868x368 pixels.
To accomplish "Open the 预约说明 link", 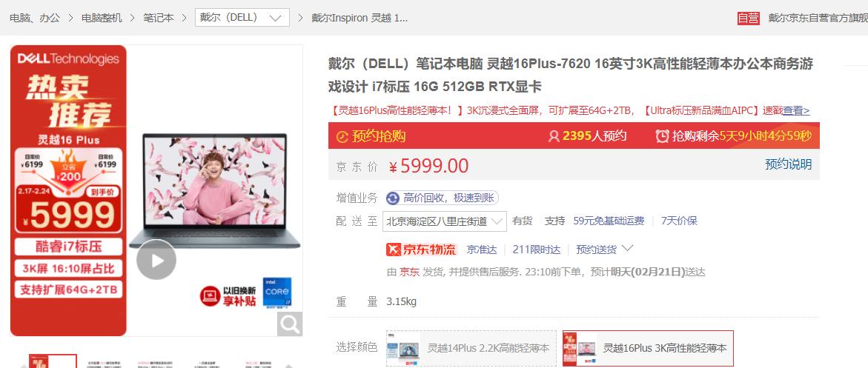I will [788, 164].
